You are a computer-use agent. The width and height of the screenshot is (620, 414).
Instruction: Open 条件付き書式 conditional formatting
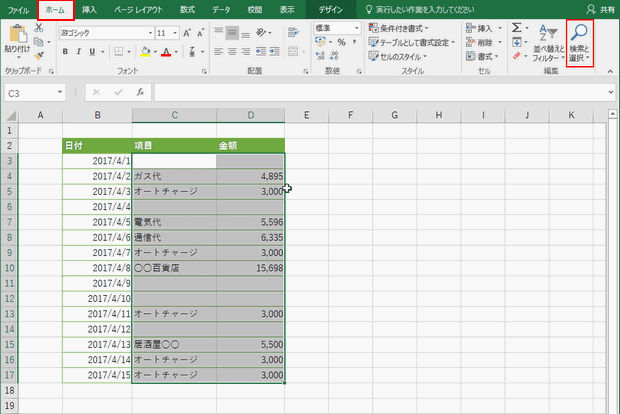pos(399,28)
